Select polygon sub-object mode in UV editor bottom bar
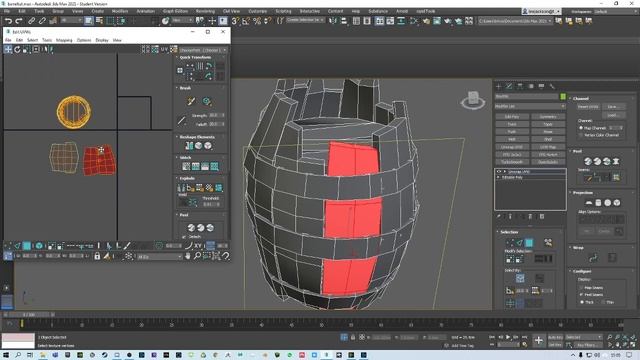The image size is (640, 360). [x=27, y=246]
